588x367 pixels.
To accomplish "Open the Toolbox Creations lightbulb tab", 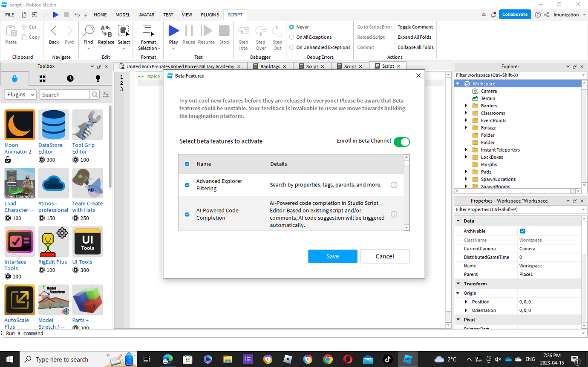I will point(98,78).
